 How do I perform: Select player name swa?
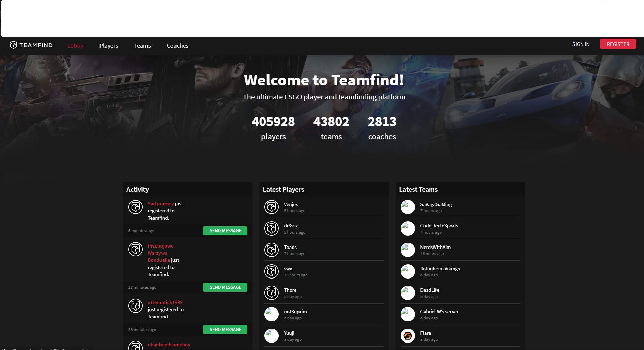pos(288,269)
